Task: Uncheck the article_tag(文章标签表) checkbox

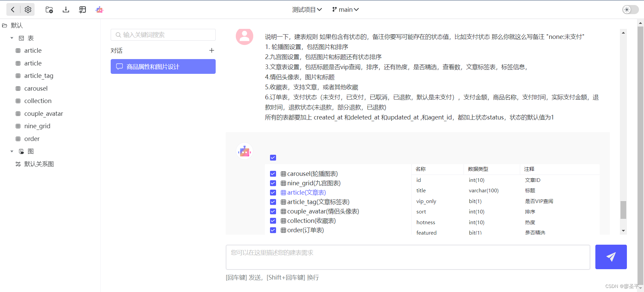Action: [x=273, y=202]
